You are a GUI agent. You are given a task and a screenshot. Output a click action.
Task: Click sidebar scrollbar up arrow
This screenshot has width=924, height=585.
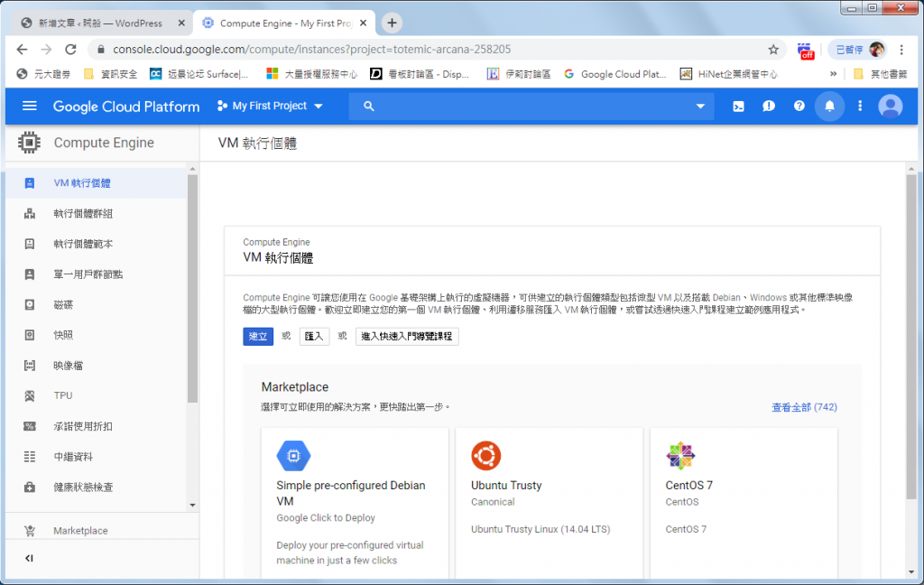pyautogui.click(x=192, y=169)
